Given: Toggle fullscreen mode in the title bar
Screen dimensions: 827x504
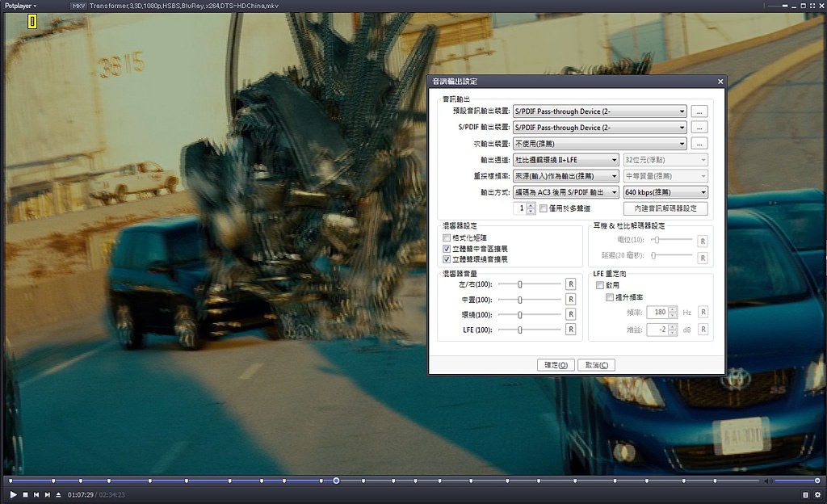Looking at the screenshot, I should (812, 6).
